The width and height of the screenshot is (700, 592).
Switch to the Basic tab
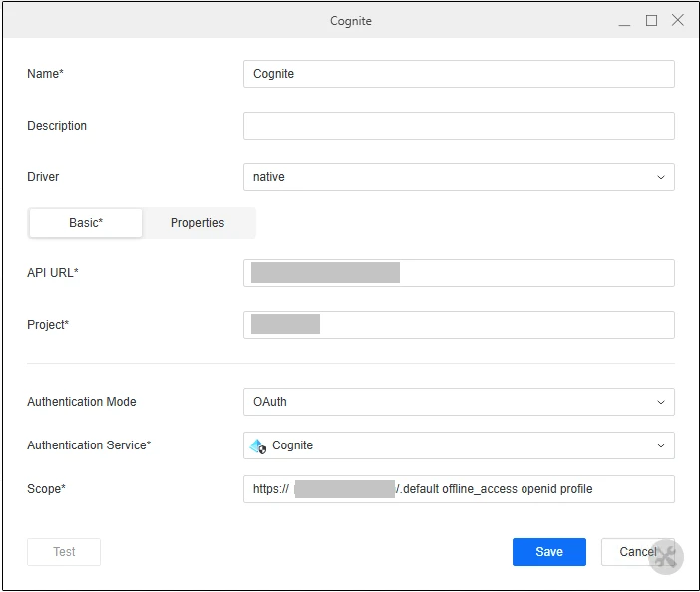pyautogui.click(x=86, y=223)
